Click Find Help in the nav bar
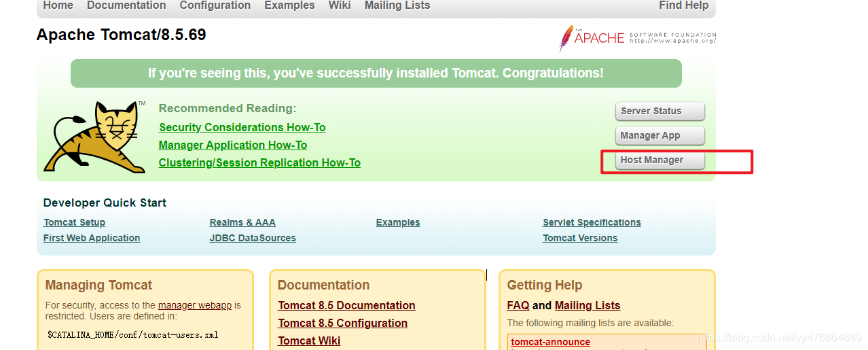 coord(684,5)
